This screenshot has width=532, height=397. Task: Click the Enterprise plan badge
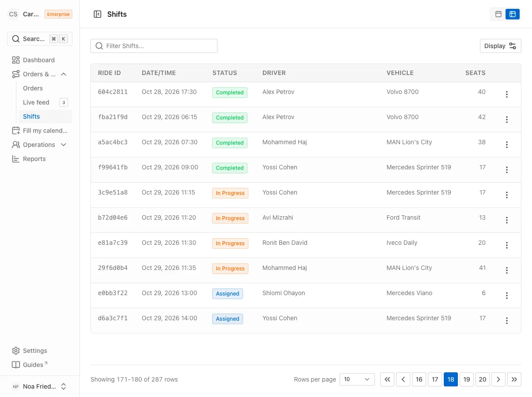[58, 14]
